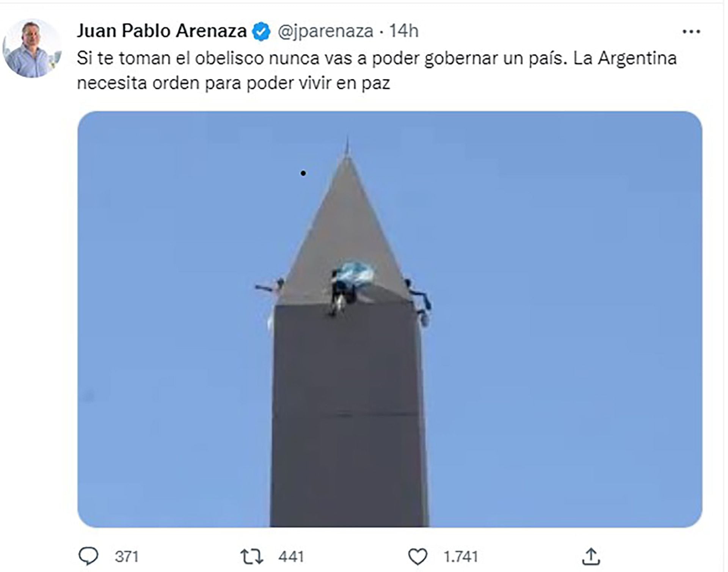
Task: Open Juan Pablo Arenaza's profile picture
Action: tap(31, 48)
